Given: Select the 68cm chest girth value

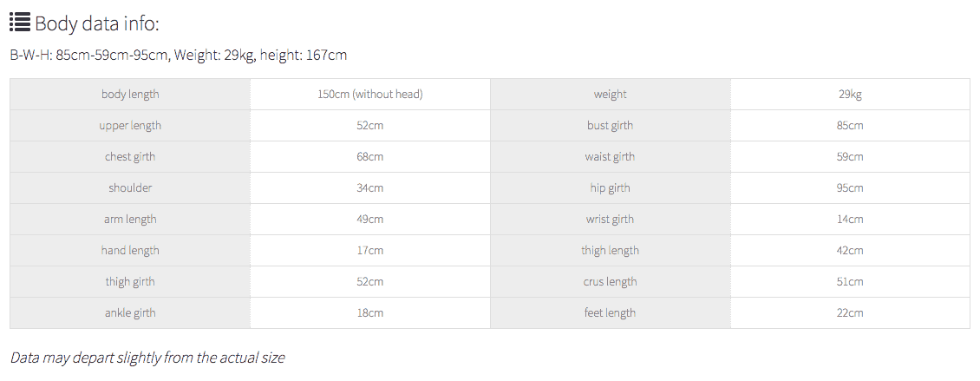Looking at the screenshot, I should click(x=370, y=156).
